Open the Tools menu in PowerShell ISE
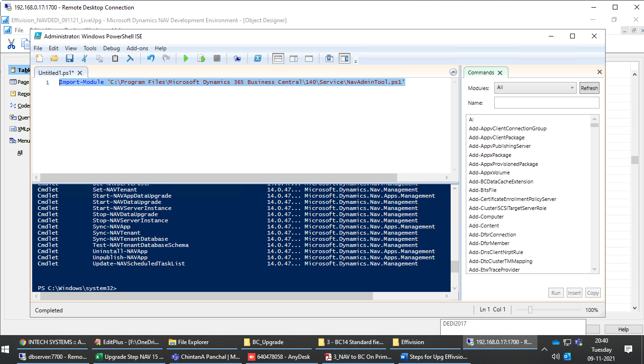Viewport: 644px width, 364px height. [x=90, y=48]
